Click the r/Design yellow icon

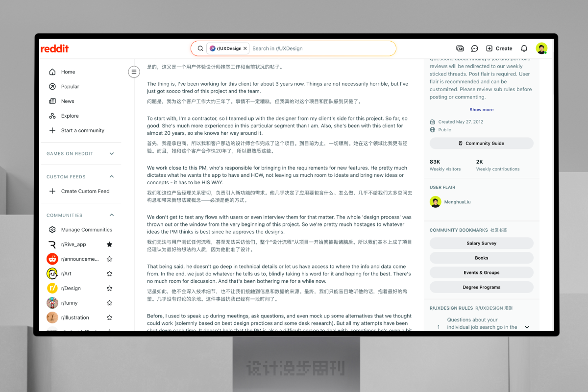click(52, 289)
